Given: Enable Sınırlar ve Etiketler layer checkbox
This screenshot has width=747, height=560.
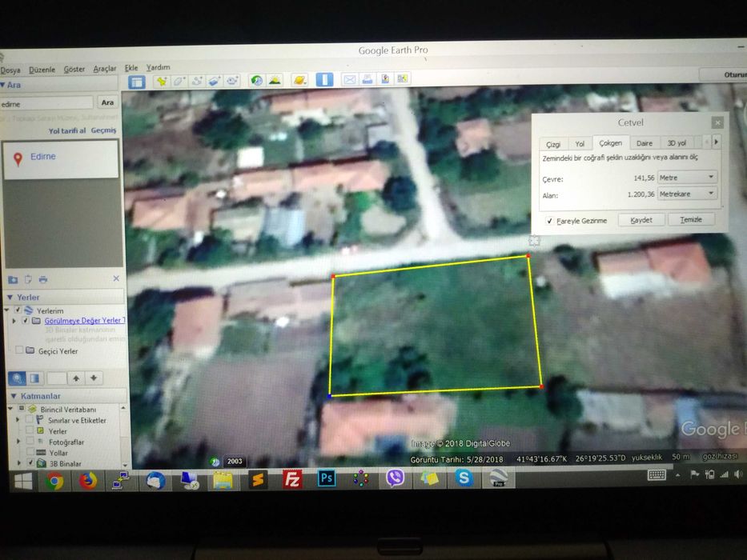Looking at the screenshot, I should 29,419.
